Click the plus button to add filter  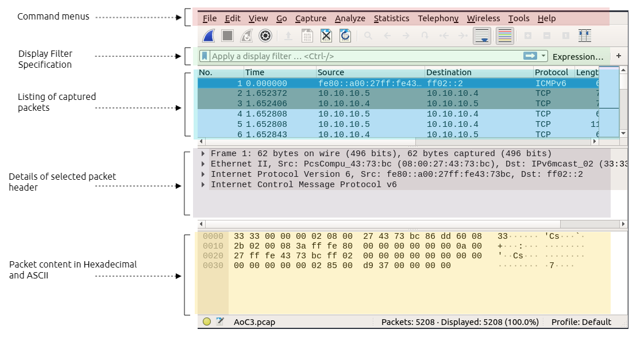(619, 56)
